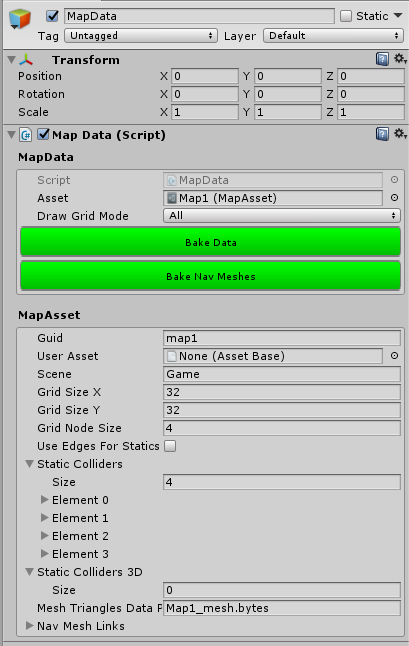Expand Static Colliders Element 0
Screen dimensions: 409x646
click(x=44, y=500)
